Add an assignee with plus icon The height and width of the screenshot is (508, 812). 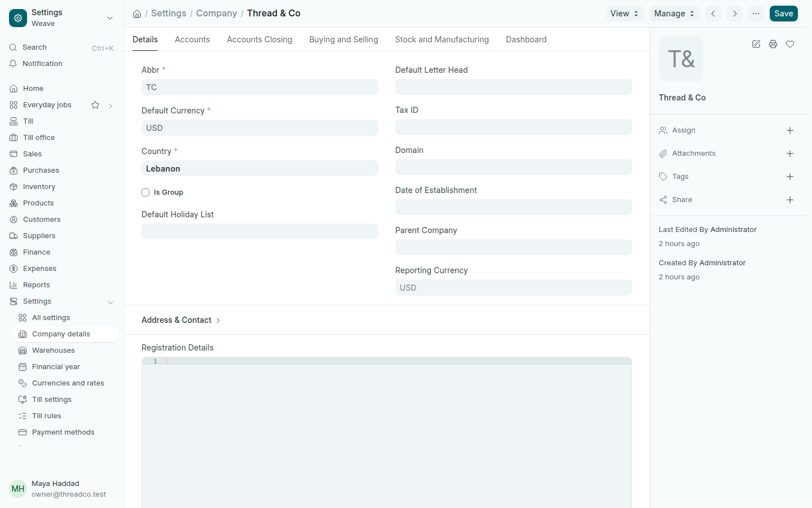[x=790, y=130]
